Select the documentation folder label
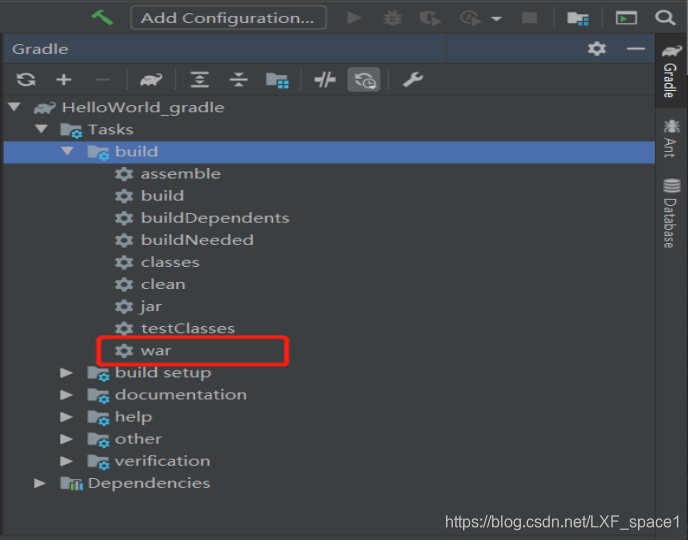689x541 pixels. click(x=181, y=395)
